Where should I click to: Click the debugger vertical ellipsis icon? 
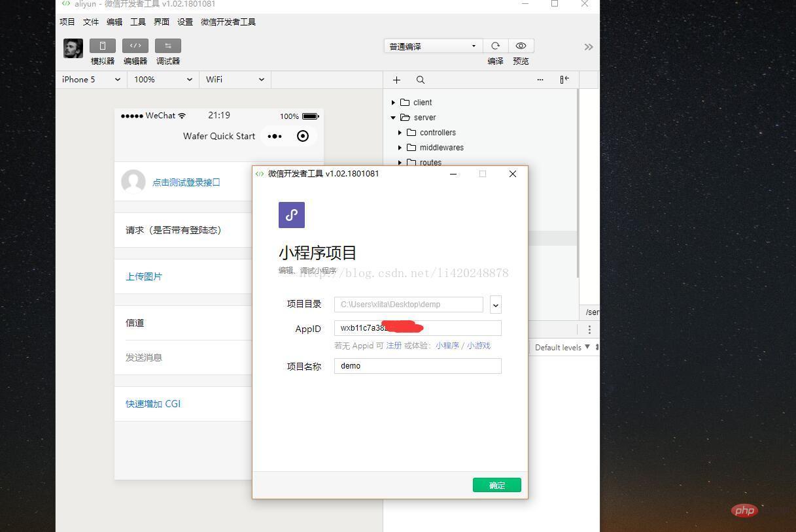589,329
